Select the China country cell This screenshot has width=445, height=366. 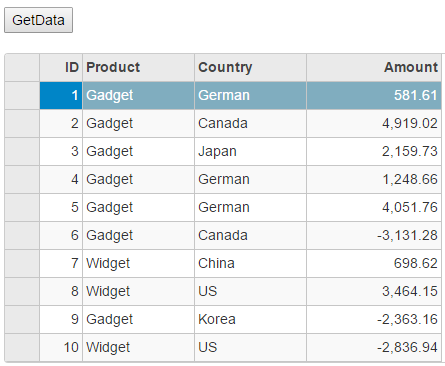[250, 263]
